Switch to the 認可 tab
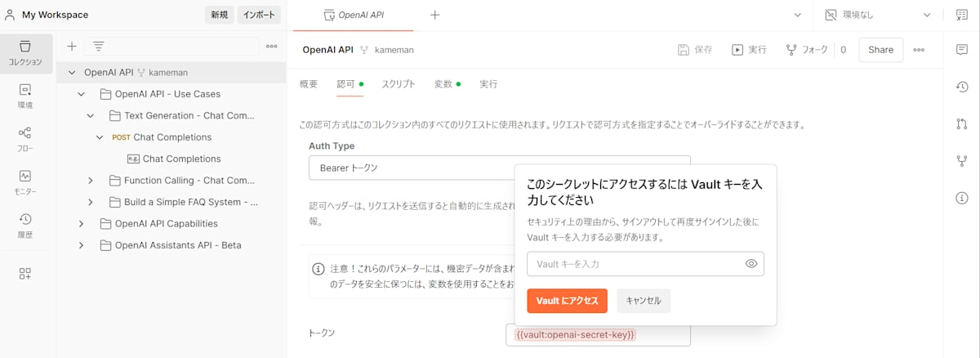The height and width of the screenshot is (358, 980). coord(350,84)
